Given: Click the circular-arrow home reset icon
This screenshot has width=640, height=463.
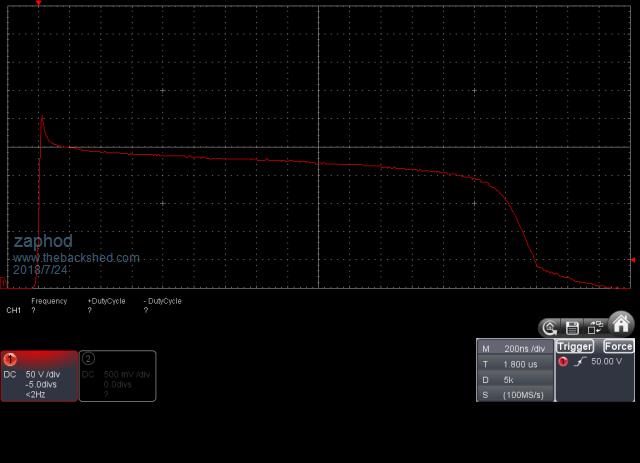Looking at the screenshot, I should coord(550,327).
